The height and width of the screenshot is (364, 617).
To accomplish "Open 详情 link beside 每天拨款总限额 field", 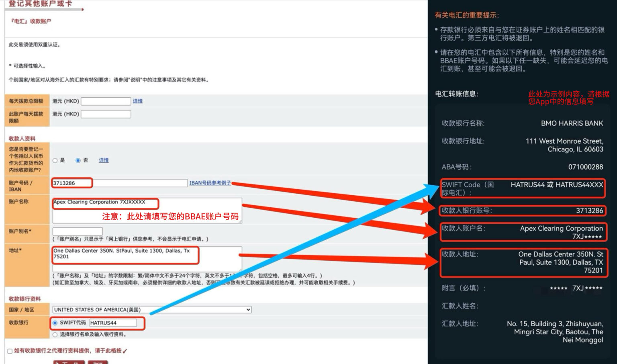I will click(138, 101).
